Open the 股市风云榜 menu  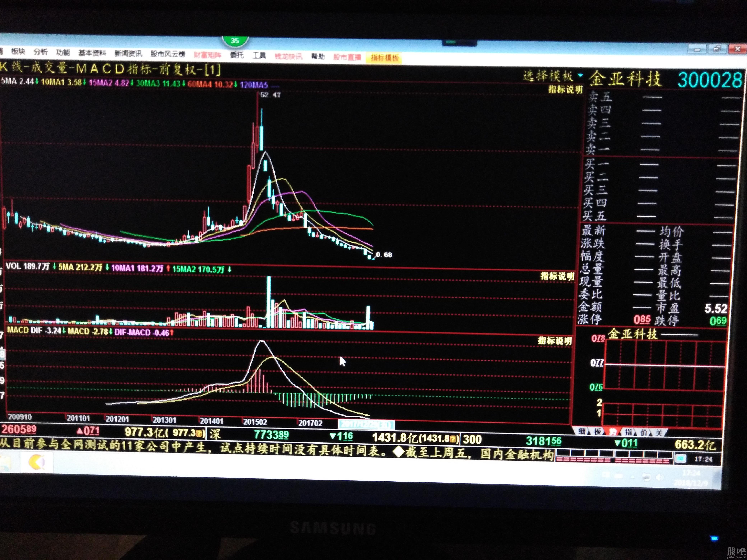tap(168, 54)
